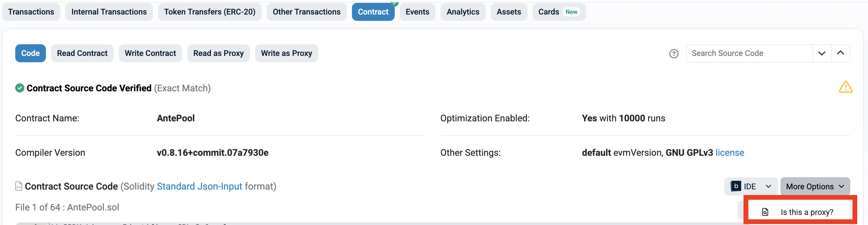The image size is (868, 225).
Task: Open the Analytics tab
Action: click(463, 12)
